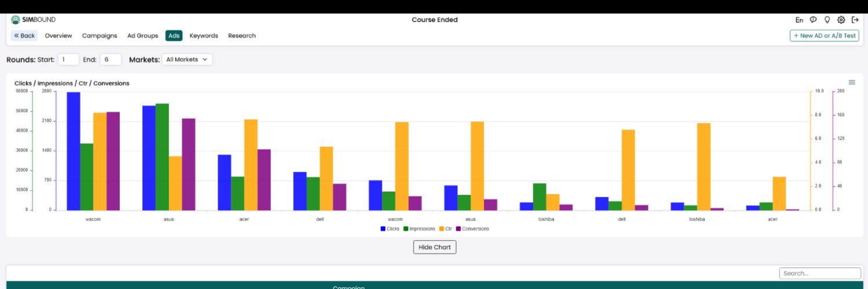Click the 10.0 Ctr axis value

click(x=819, y=91)
